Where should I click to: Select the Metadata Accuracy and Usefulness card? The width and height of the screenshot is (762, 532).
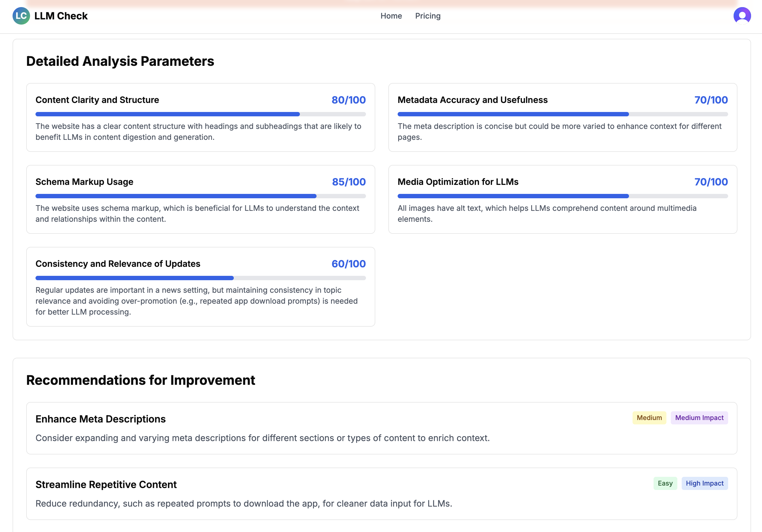point(563,118)
